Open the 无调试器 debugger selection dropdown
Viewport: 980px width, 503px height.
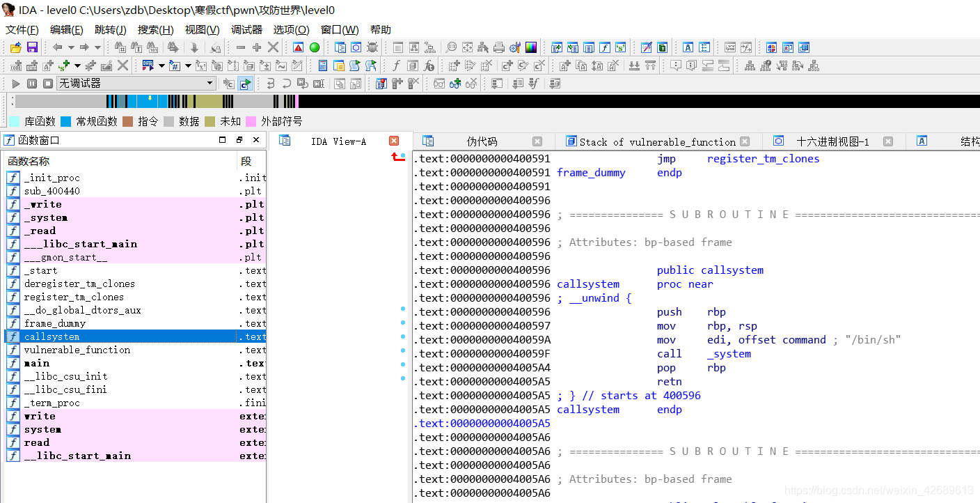tap(136, 84)
